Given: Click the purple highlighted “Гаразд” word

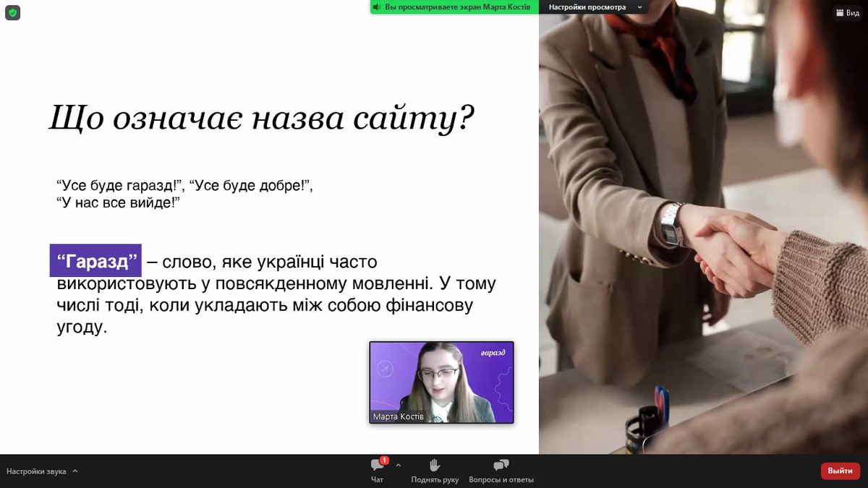Looking at the screenshot, I should [95, 260].
